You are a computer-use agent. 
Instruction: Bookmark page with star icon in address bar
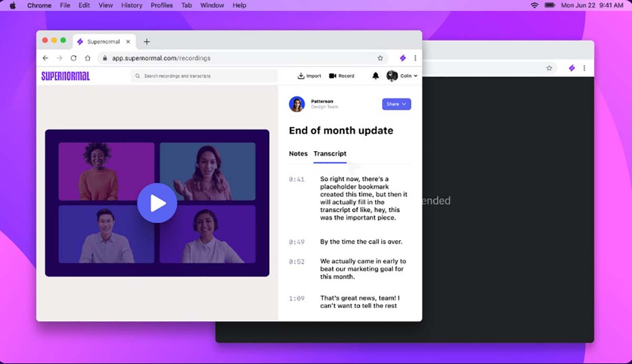tap(380, 58)
